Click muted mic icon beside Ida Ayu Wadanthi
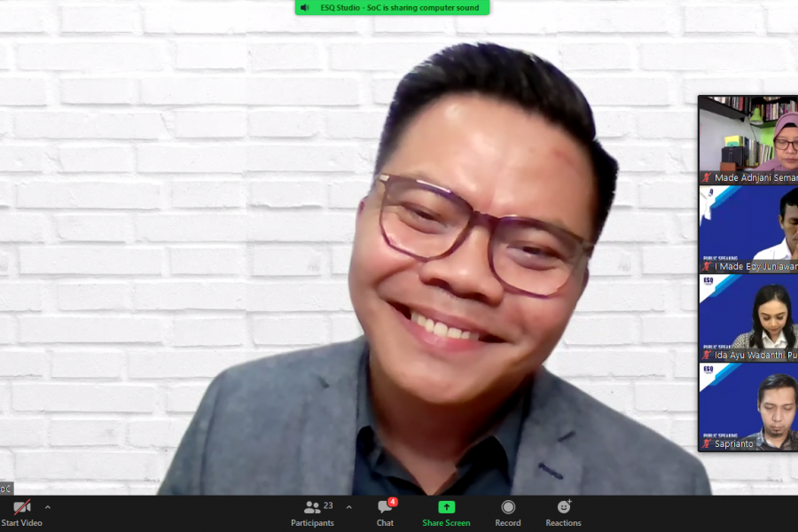This screenshot has height=532, width=798. click(x=707, y=356)
